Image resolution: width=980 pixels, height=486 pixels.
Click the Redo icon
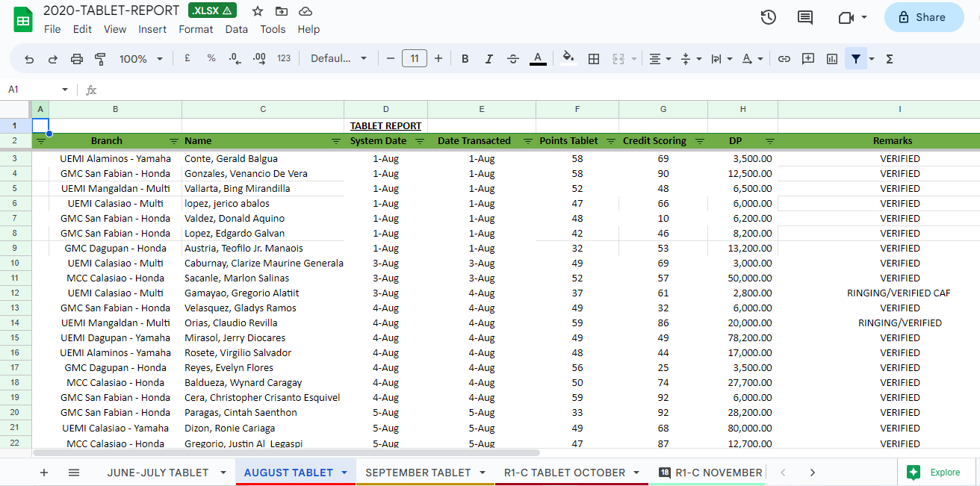coord(53,59)
